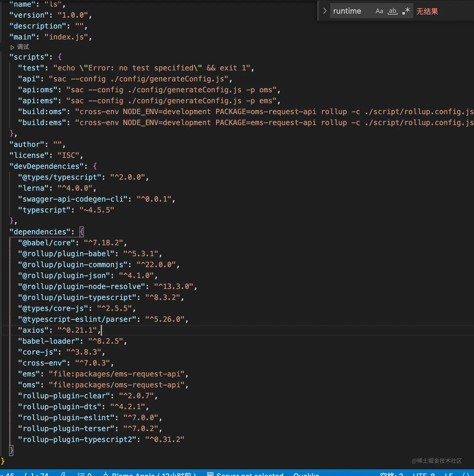Click the "description" property line
Image resolution: width=474 pixels, height=476 pixels.
point(48,26)
